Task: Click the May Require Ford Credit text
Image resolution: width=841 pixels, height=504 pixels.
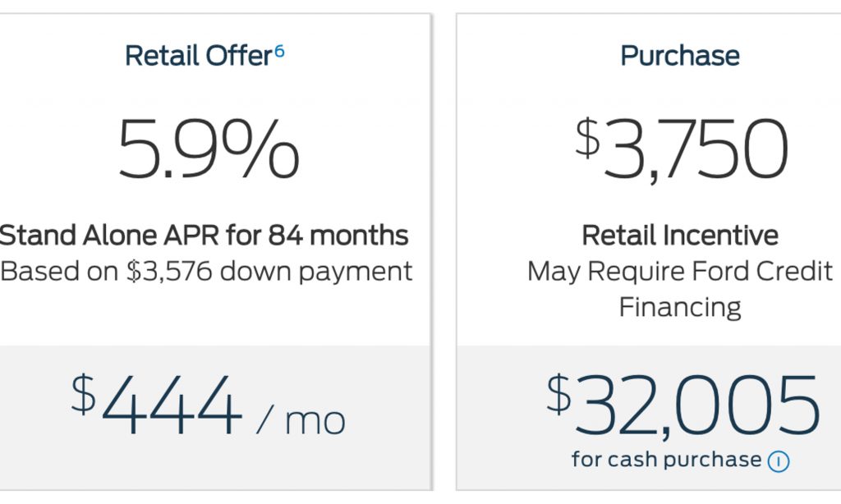Action: point(679,271)
